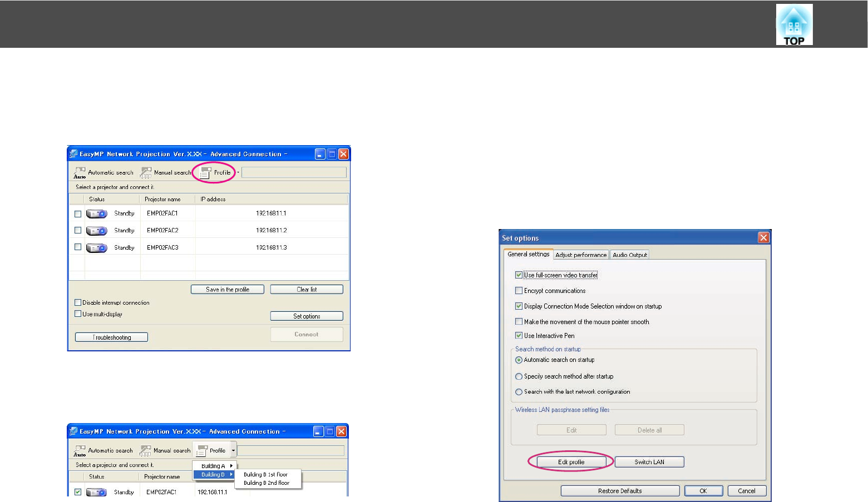Cancel the Set options dialog
The width and height of the screenshot is (868, 502).
point(747,491)
